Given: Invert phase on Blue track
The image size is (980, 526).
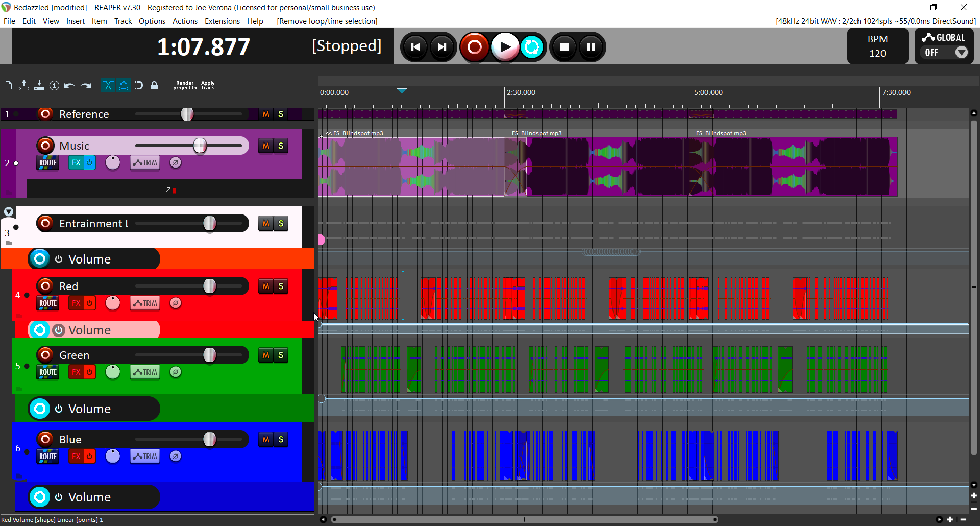Looking at the screenshot, I should click(x=176, y=456).
